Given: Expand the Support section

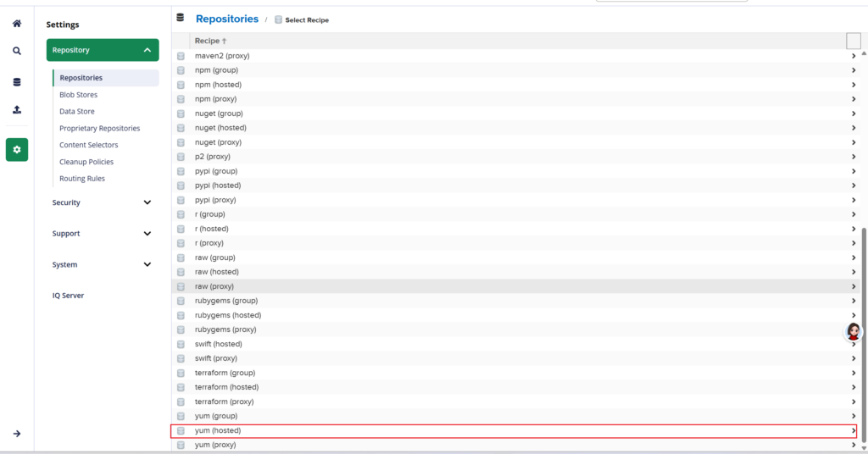Looking at the screenshot, I should tap(147, 234).
